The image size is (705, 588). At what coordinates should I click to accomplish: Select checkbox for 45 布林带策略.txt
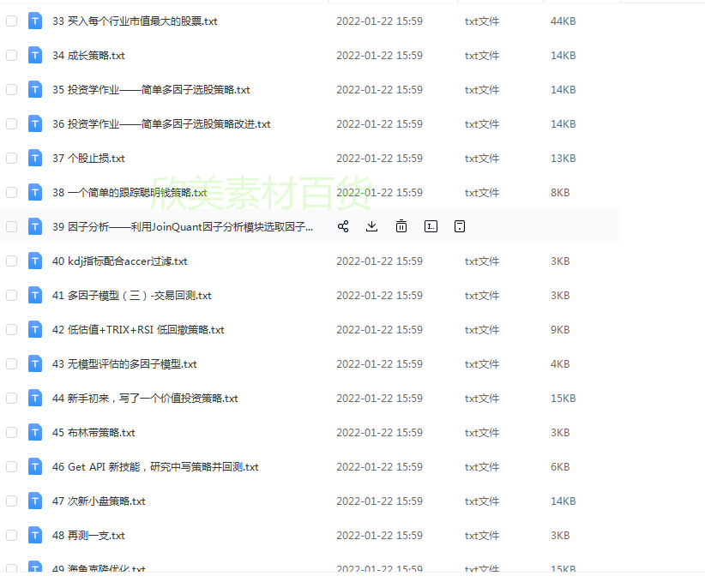(12, 432)
